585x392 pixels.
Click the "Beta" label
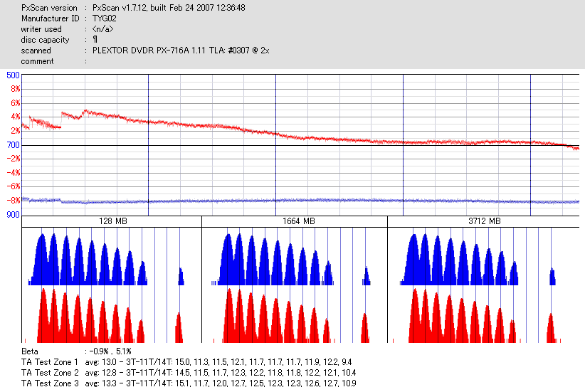click(29, 351)
